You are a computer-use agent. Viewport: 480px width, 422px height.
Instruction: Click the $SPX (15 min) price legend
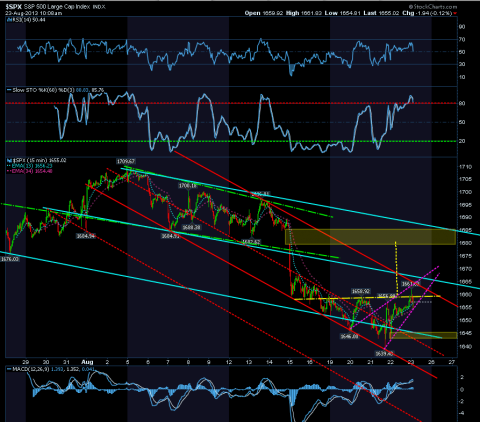tap(37, 160)
